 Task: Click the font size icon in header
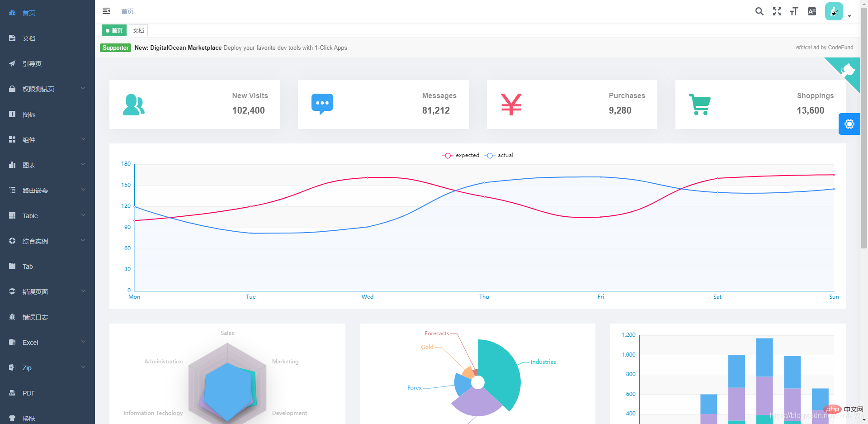click(x=794, y=11)
